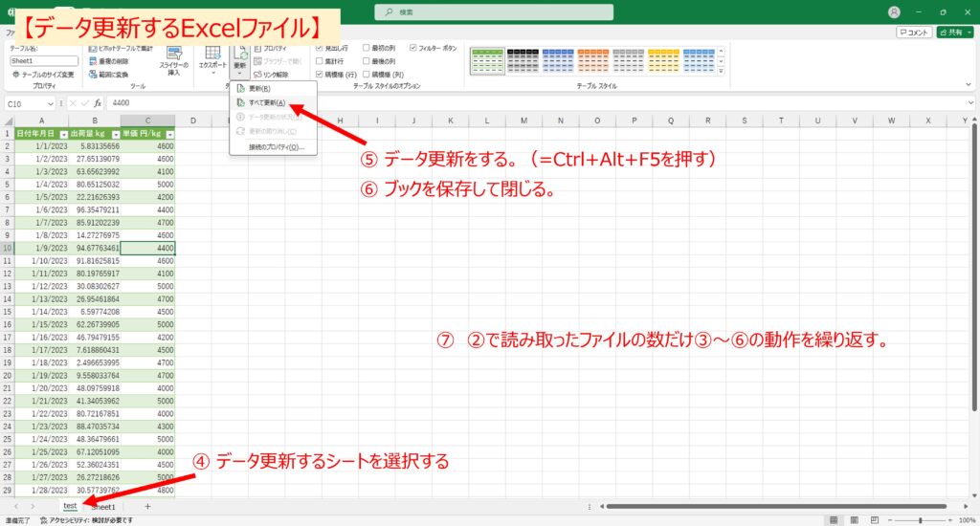Add a new sheet with the plus icon

click(x=147, y=506)
